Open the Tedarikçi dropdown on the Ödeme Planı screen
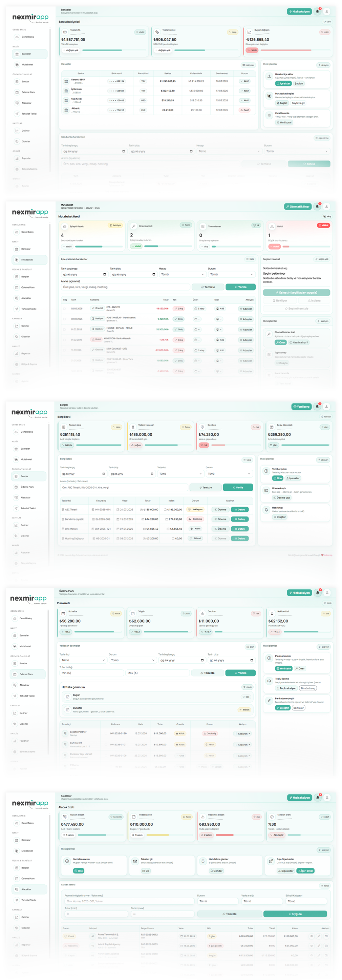The image size is (342, 980). click(83, 660)
